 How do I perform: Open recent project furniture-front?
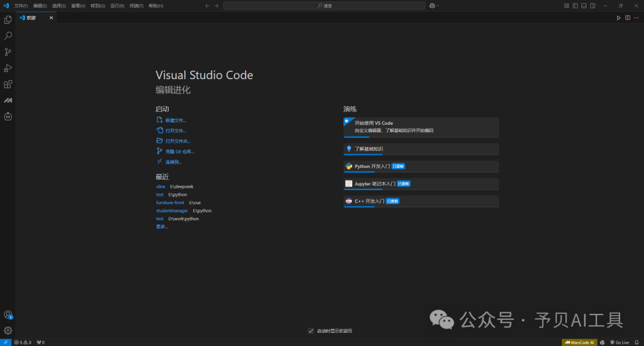coord(170,202)
